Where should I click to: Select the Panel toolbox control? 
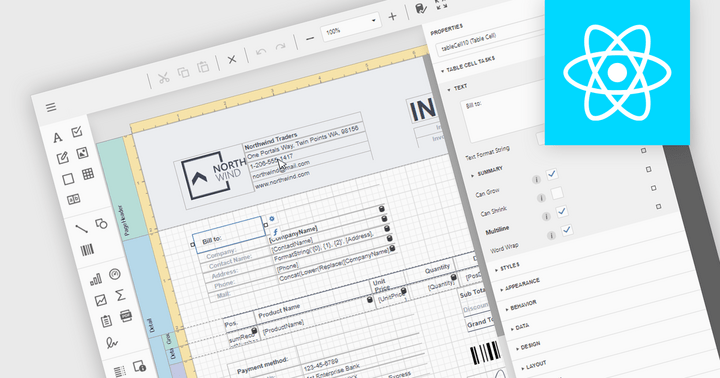click(68, 179)
